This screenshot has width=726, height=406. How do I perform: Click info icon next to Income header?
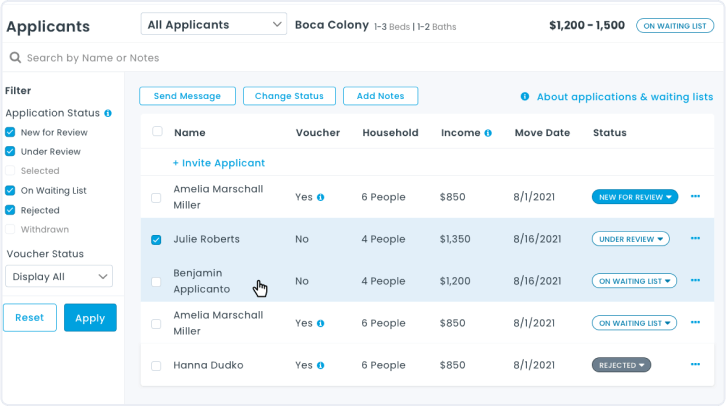pos(488,133)
